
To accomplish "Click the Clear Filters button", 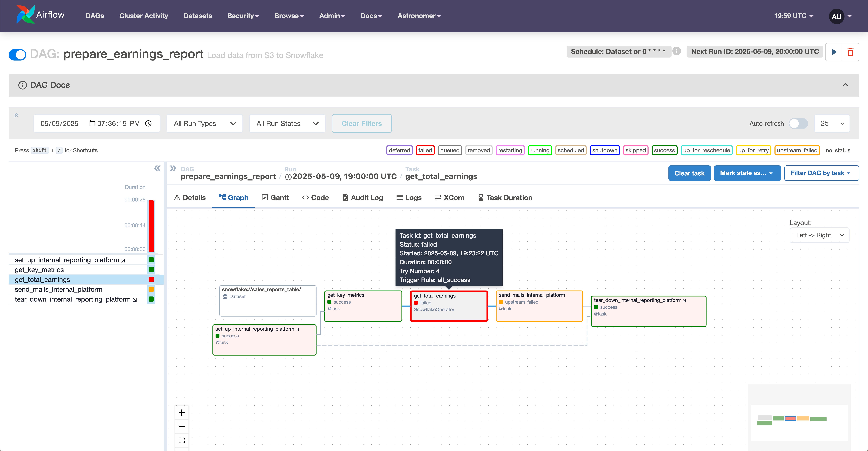I will point(362,123).
